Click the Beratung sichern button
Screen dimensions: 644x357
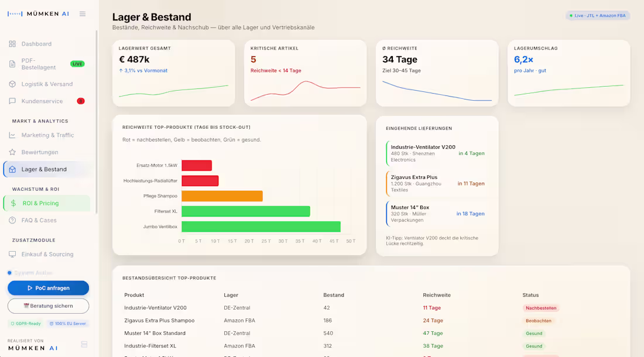coord(49,305)
